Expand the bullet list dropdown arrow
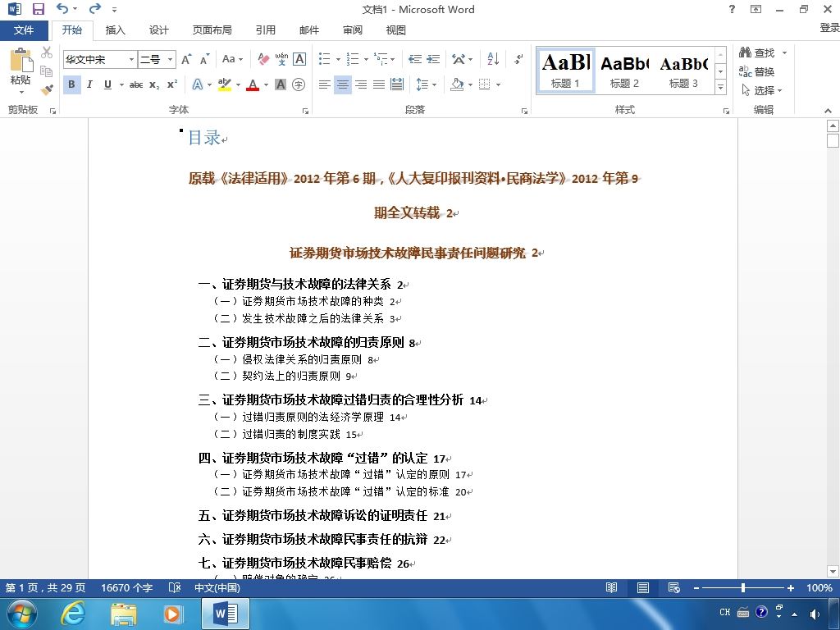The width and height of the screenshot is (840, 630). 338,59
